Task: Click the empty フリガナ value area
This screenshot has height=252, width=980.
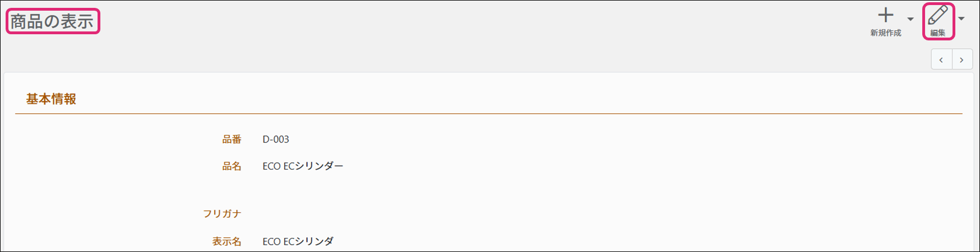Action: pos(392,214)
